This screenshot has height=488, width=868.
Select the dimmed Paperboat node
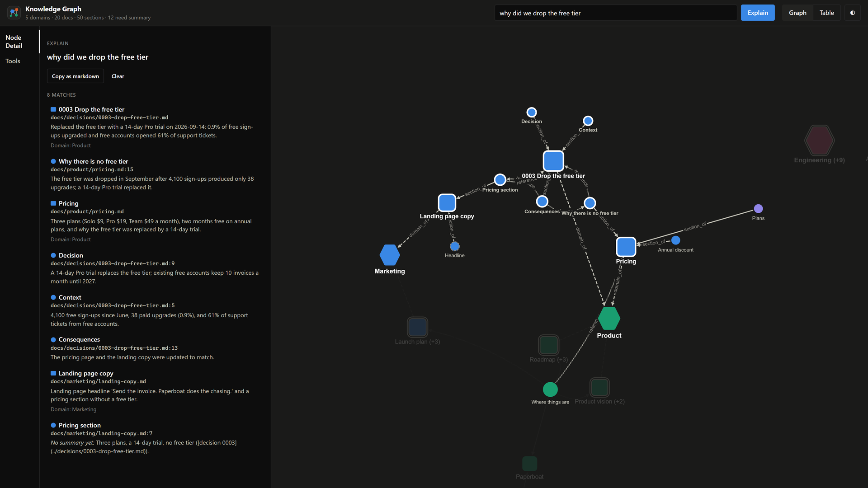coord(529,464)
